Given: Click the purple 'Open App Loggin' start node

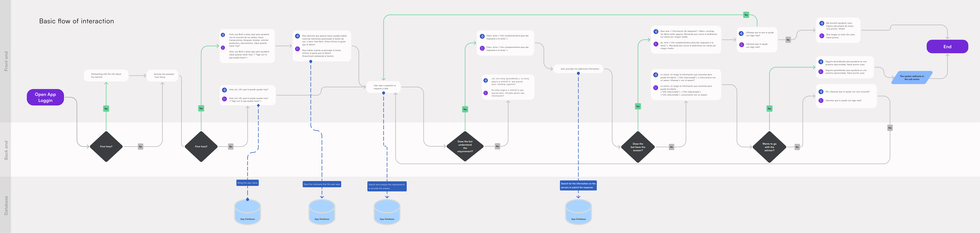Looking at the screenshot, I should (45, 97).
